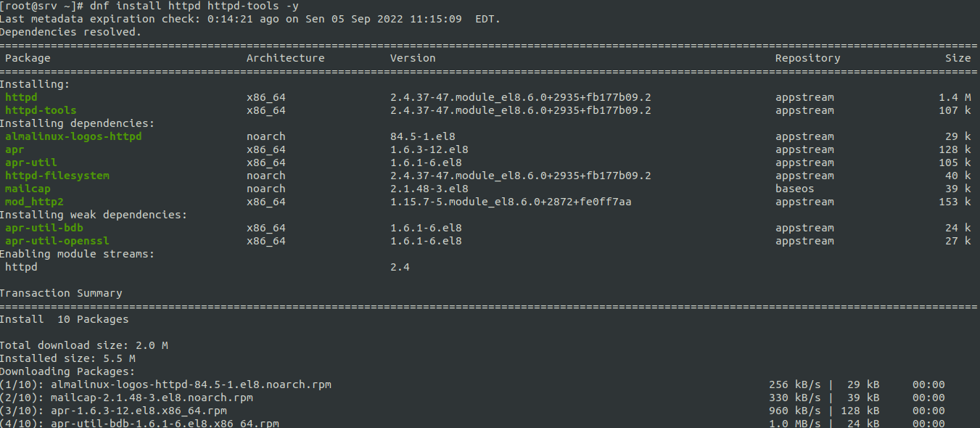
Task: Click the 'Install 10 Packages' line
Action: (x=64, y=319)
